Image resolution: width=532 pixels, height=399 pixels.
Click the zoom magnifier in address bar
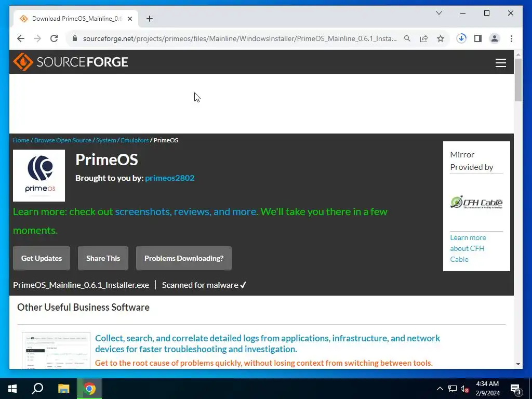pos(407,38)
